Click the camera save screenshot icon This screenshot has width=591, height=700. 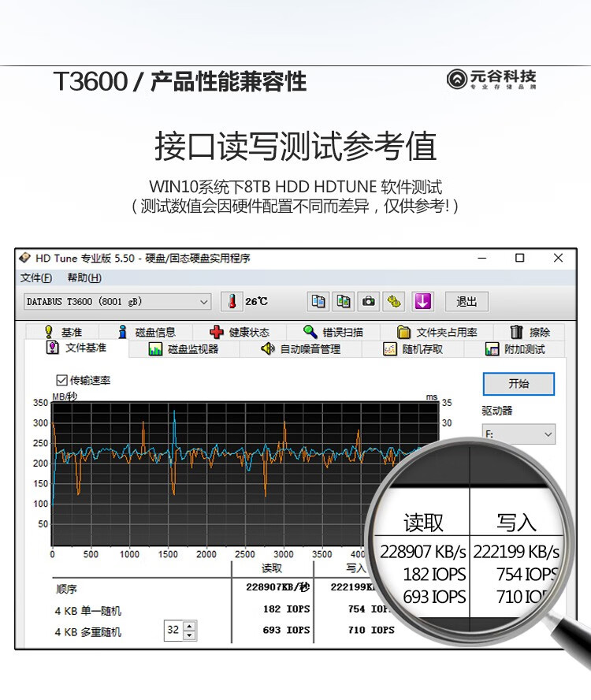[369, 302]
